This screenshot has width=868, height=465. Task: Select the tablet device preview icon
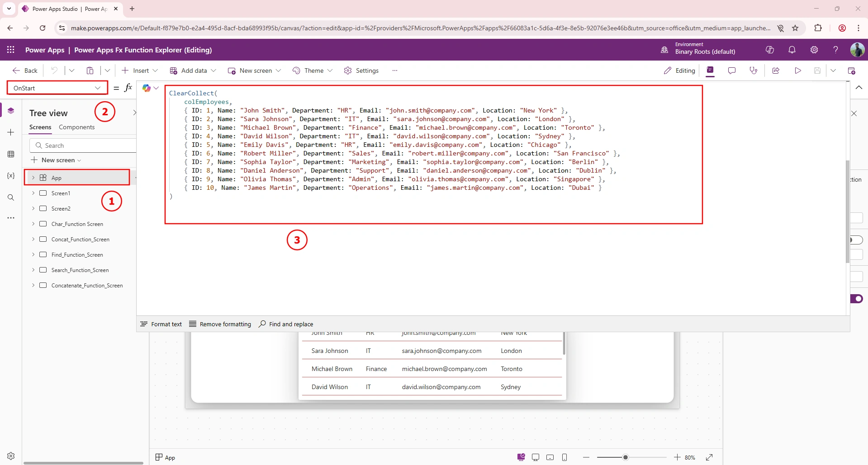pyautogui.click(x=550, y=457)
